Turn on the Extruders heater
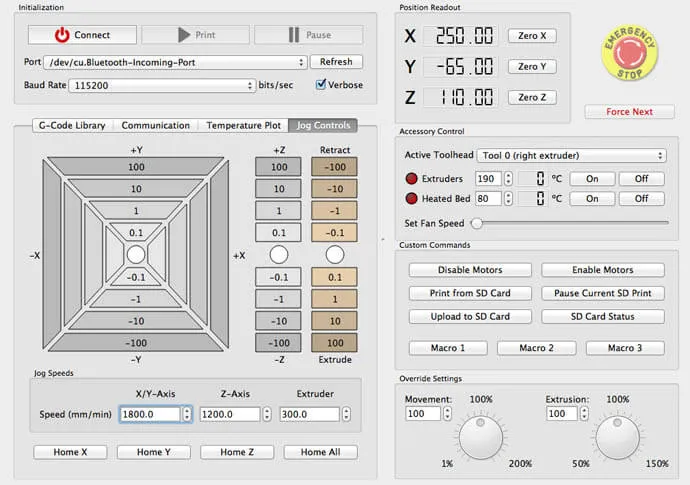Screen dimensions: 690x485 pos(593,178)
